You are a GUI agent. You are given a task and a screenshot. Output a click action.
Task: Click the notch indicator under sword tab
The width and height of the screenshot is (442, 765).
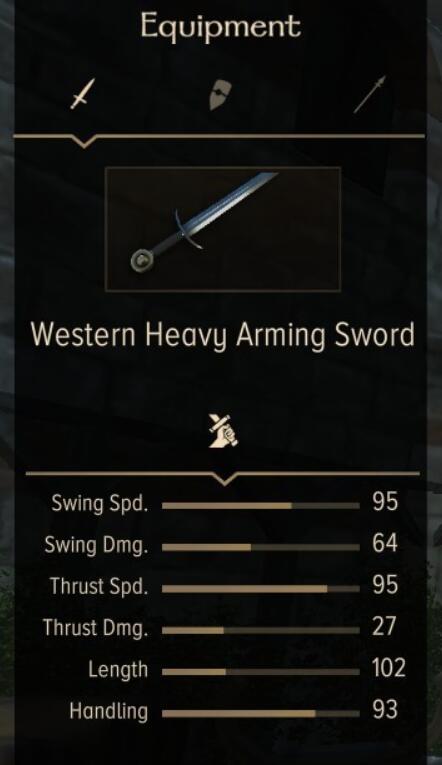pyautogui.click(x=83, y=142)
